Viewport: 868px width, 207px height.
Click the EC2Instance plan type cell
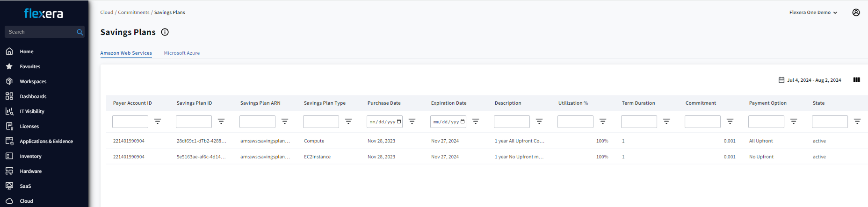pyautogui.click(x=317, y=157)
